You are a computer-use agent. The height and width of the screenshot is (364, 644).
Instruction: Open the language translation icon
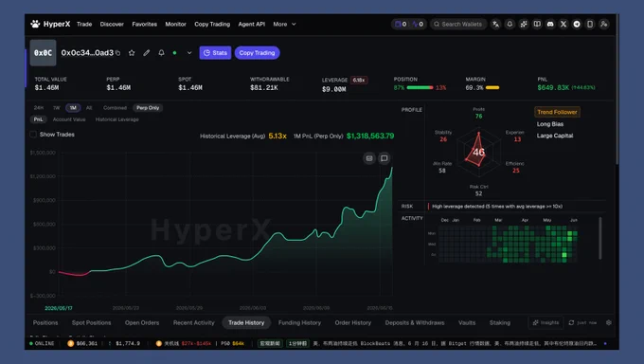[x=495, y=25]
